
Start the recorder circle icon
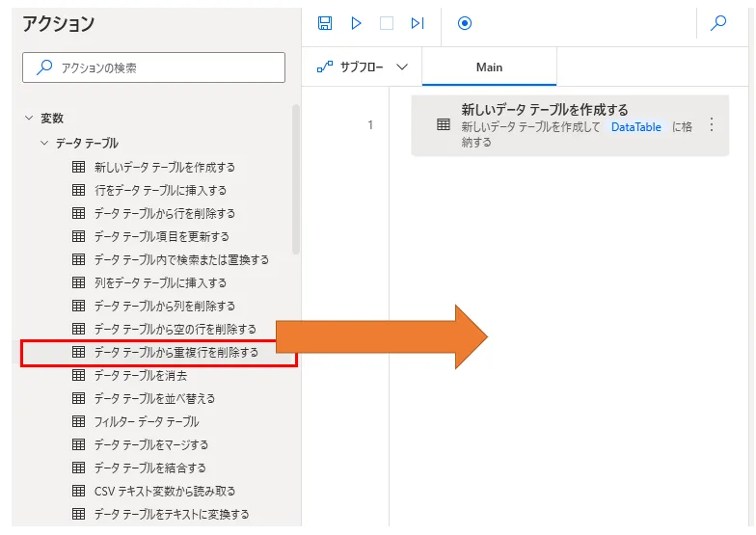point(465,23)
